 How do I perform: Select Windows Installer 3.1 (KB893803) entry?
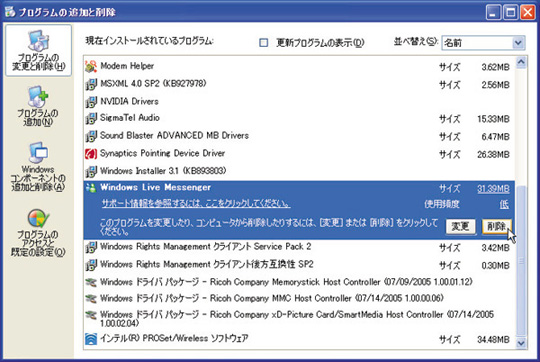(299, 171)
